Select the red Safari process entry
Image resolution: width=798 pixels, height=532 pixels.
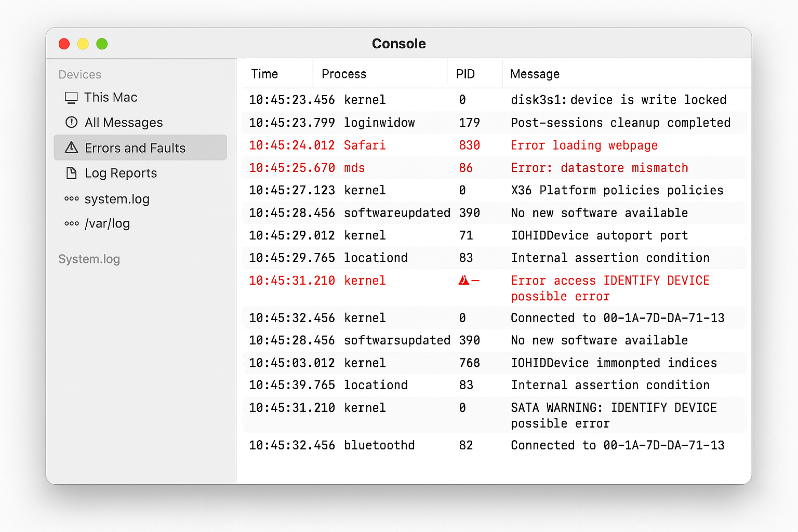[x=365, y=145]
